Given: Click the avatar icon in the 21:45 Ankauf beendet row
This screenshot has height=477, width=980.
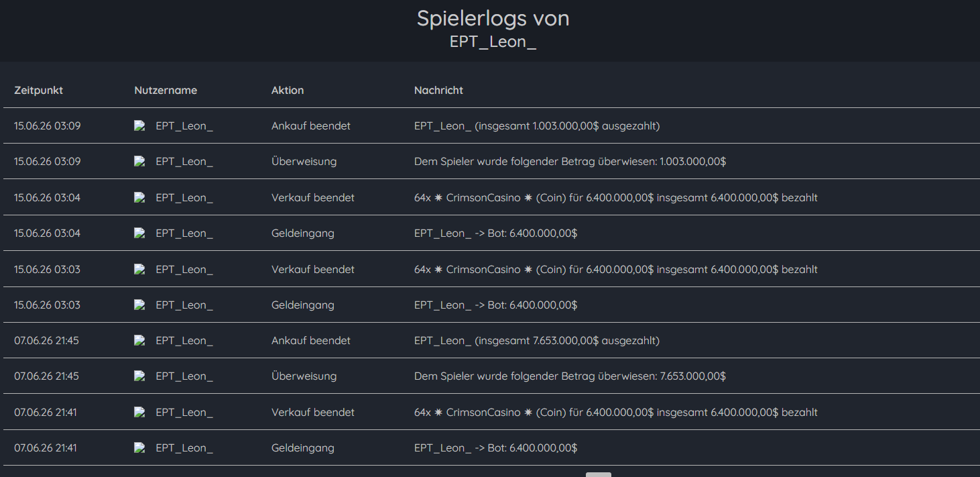Looking at the screenshot, I should click(x=139, y=341).
